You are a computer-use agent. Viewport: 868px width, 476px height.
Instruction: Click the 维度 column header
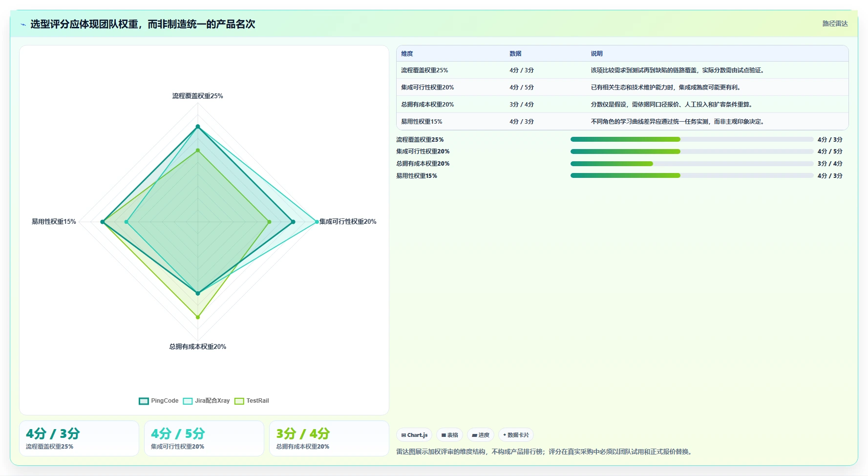(407, 54)
